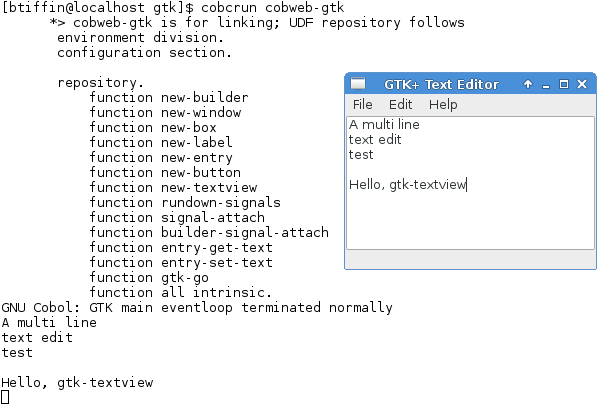The width and height of the screenshot is (608, 408).
Task: Click the 'GTK main eventloop terminated normally' message
Action: coord(241,308)
